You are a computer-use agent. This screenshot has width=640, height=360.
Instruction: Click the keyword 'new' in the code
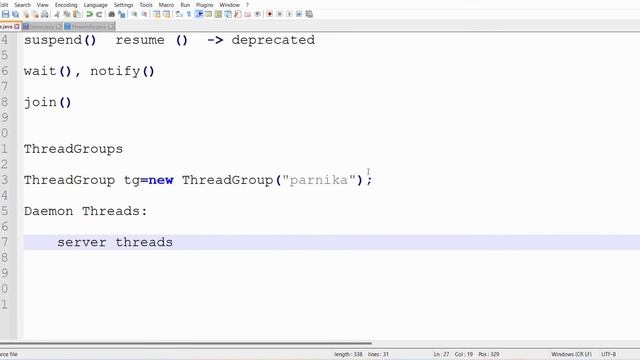coord(161,180)
